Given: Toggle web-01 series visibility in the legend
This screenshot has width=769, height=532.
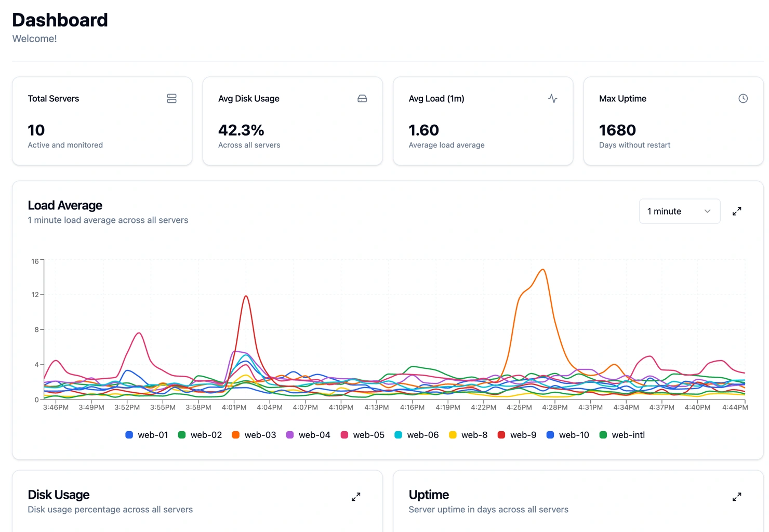Looking at the screenshot, I should [129, 435].
